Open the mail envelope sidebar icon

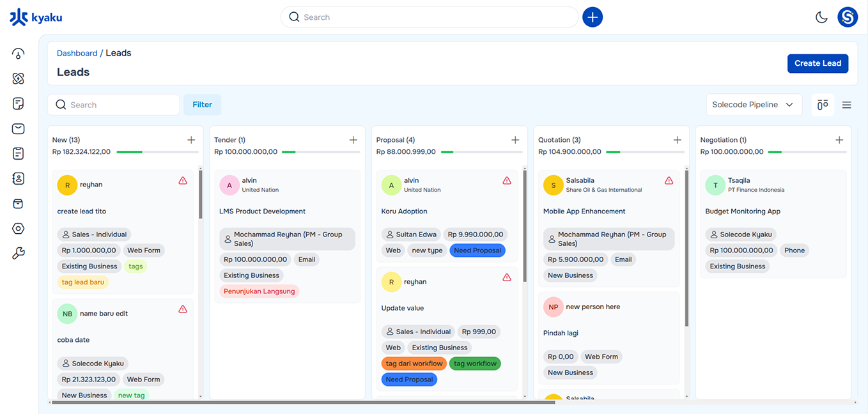18,128
